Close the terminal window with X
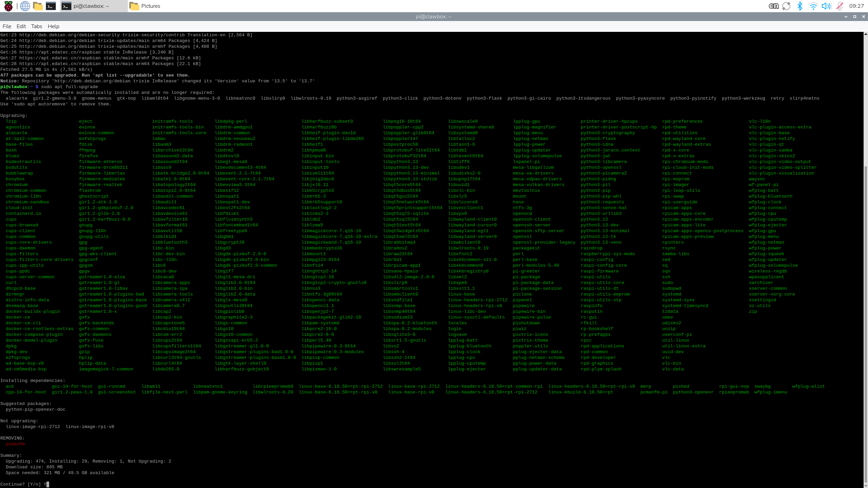This screenshot has width=868, height=488. tap(863, 17)
